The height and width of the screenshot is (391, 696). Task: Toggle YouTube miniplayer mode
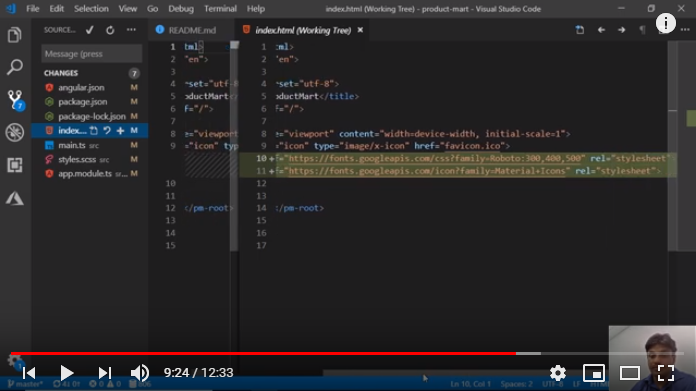[594, 373]
